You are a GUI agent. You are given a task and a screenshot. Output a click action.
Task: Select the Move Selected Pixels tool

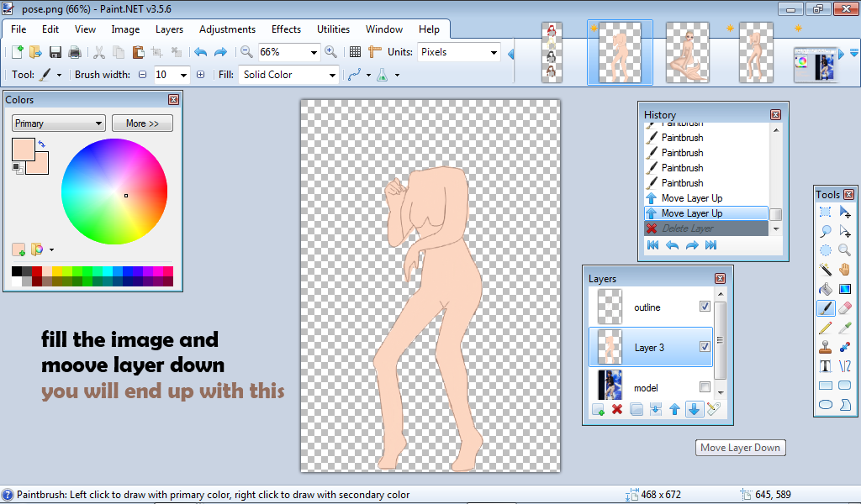click(x=845, y=212)
